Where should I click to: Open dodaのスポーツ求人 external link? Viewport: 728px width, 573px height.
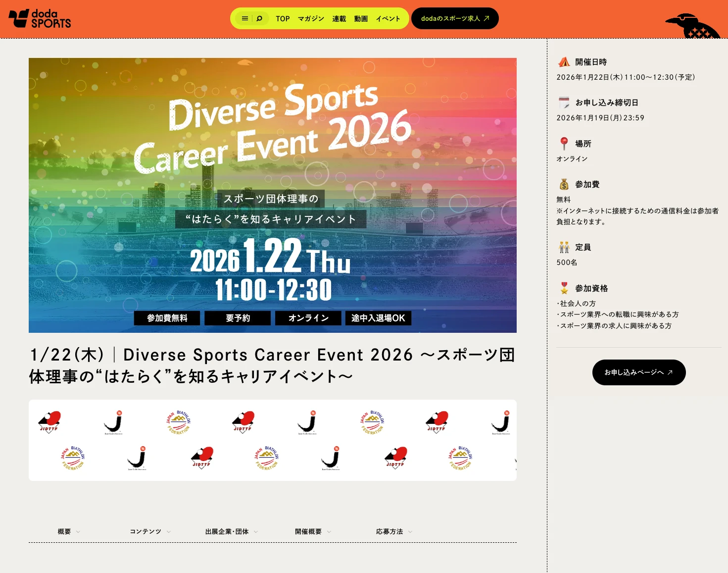455,19
